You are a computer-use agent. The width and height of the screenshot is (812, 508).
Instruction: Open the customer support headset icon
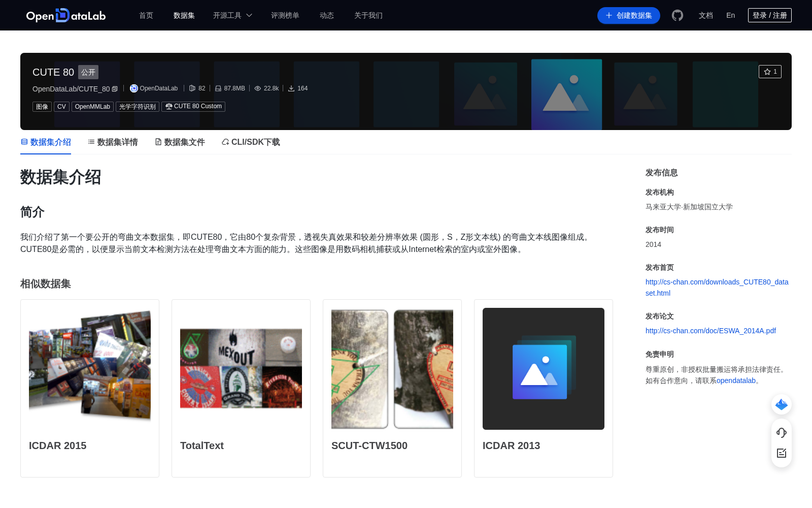[782, 432]
